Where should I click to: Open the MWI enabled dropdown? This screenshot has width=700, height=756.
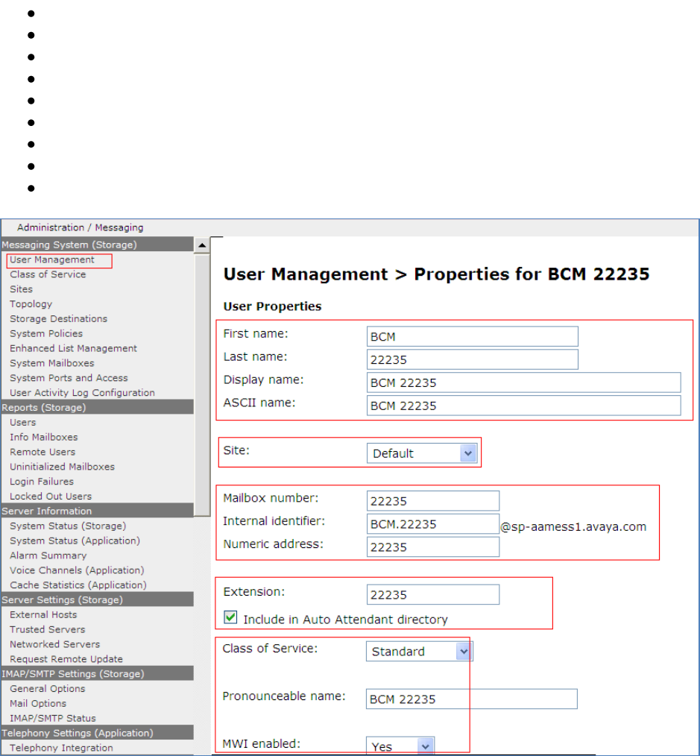[400, 746]
